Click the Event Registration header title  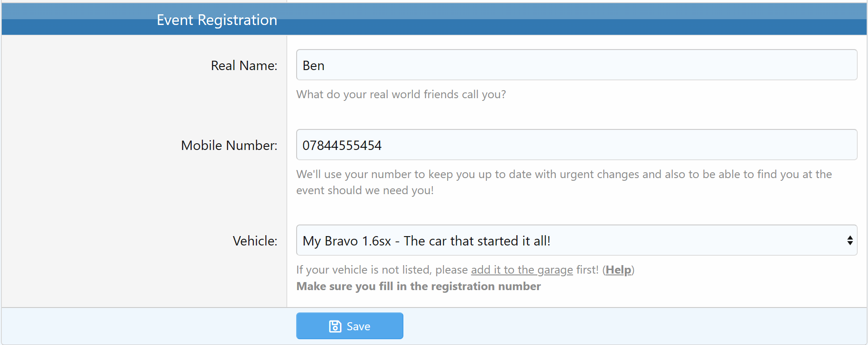pos(217,20)
